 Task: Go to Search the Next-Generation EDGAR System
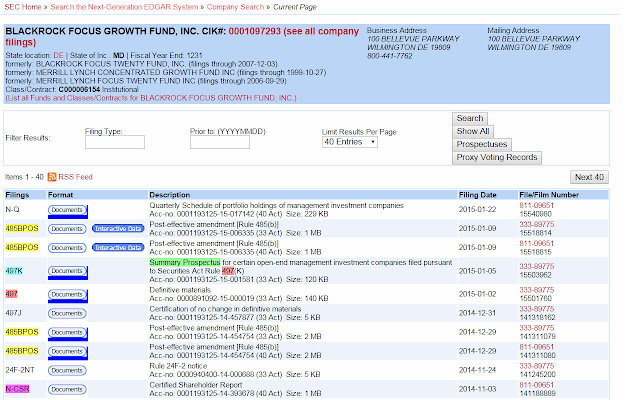tap(124, 7)
